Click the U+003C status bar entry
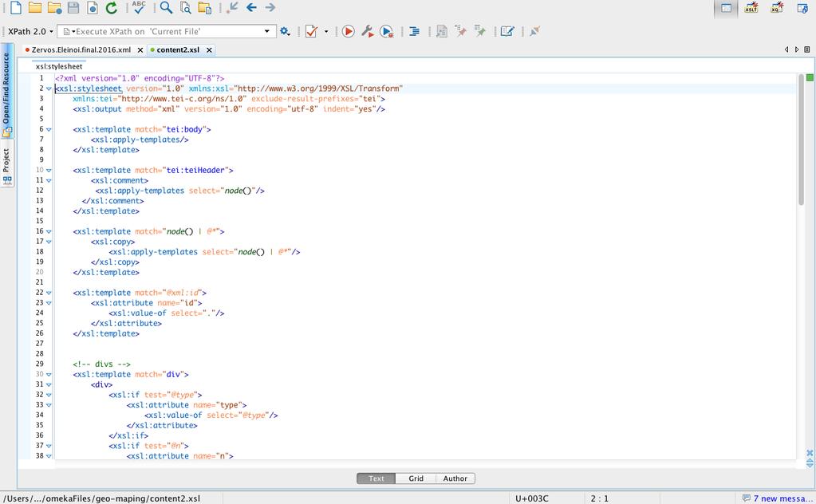Image resolution: width=816 pixels, height=504 pixels. click(532, 498)
